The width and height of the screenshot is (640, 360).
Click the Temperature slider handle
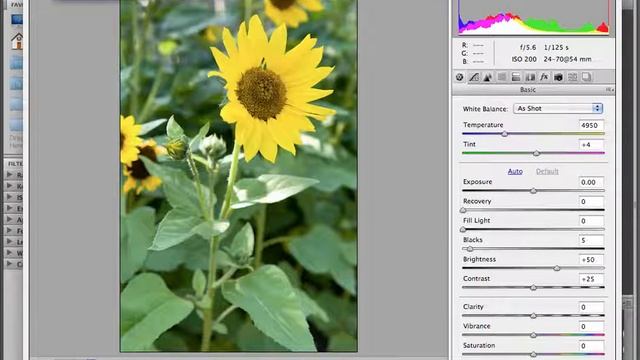505,134
